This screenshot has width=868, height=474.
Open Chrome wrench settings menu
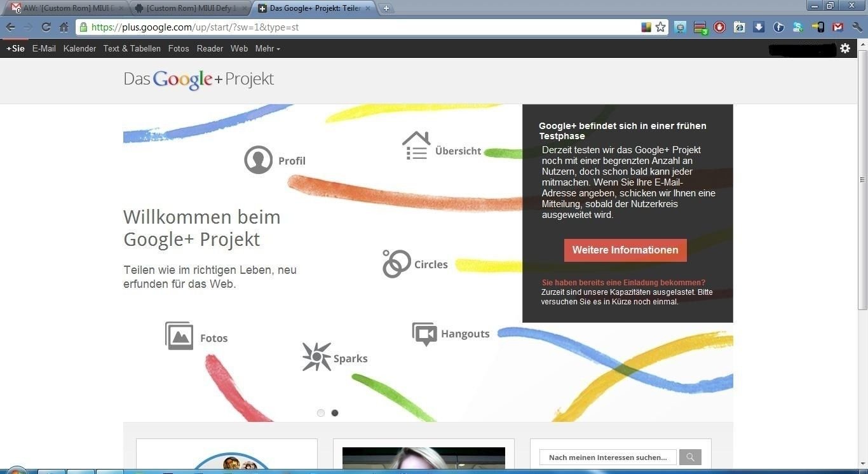pos(857,27)
